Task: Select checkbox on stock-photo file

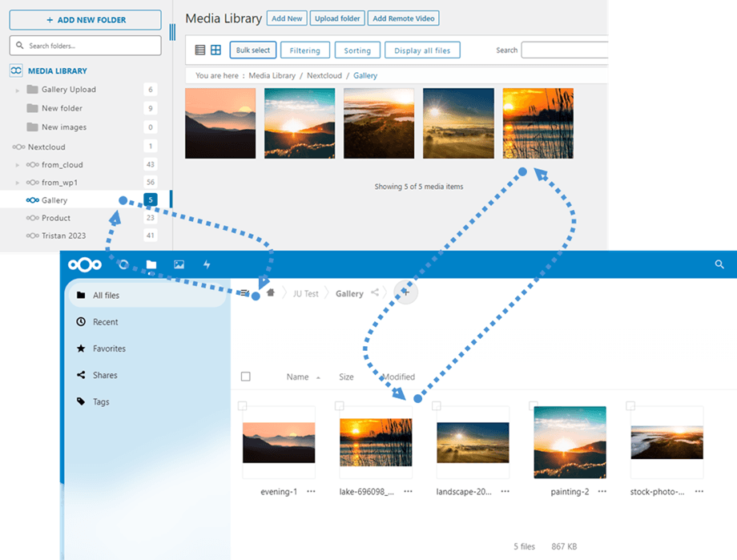Action: (630, 406)
